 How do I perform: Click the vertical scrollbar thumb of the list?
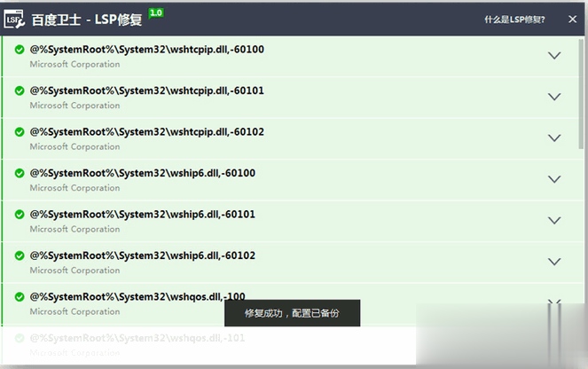click(x=581, y=94)
